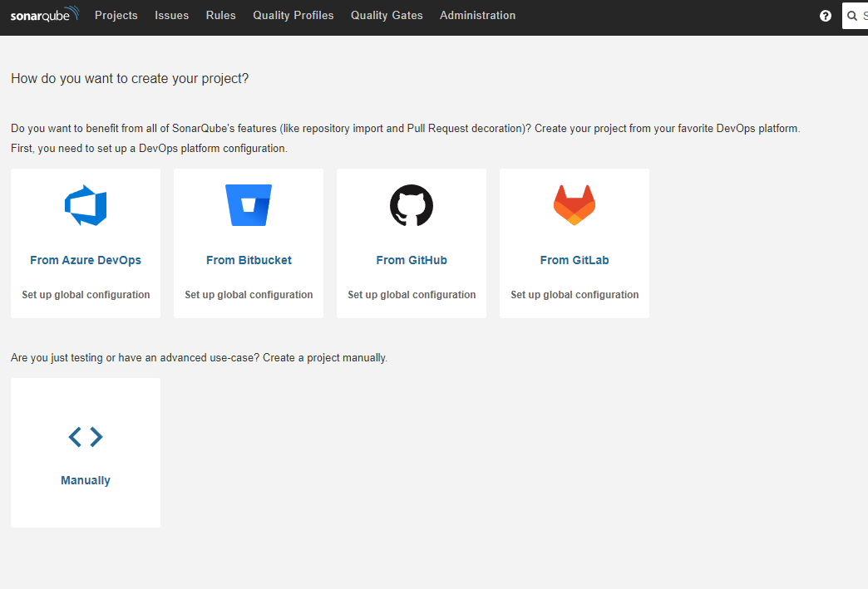Image resolution: width=868 pixels, height=589 pixels.
Task: Create a project Manually
Action: coord(86,480)
